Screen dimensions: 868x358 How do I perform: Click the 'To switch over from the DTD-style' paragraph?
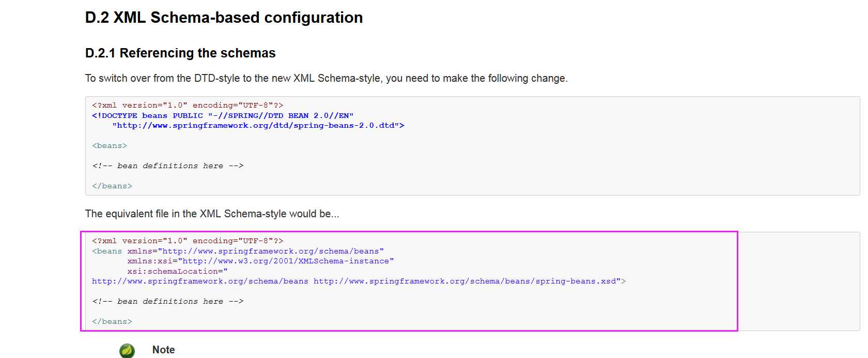pyautogui.click(x=326, y=78)
